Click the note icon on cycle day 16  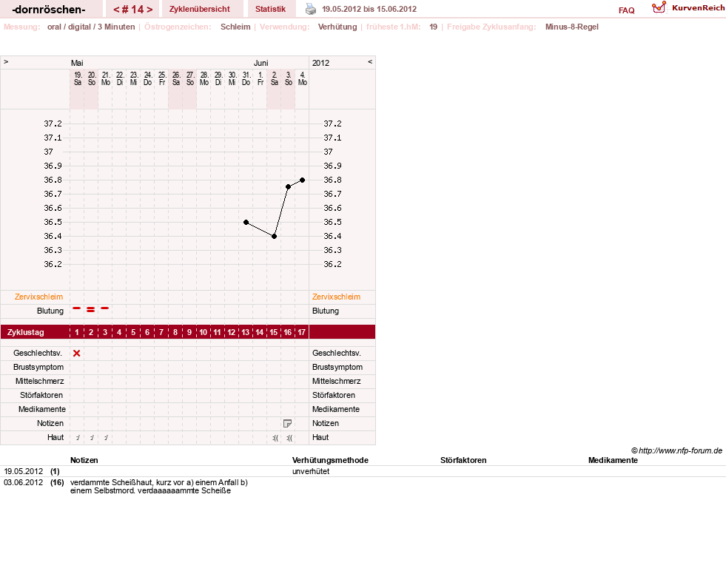click(288, 423)
